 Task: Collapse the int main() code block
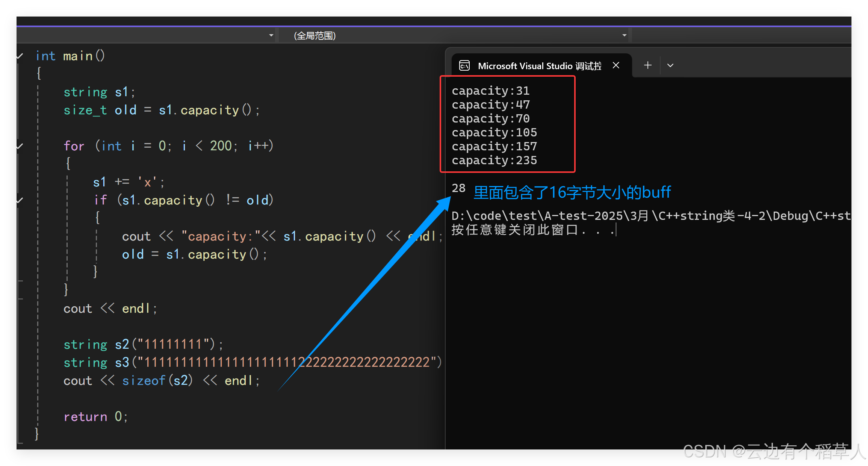point(20,56)
